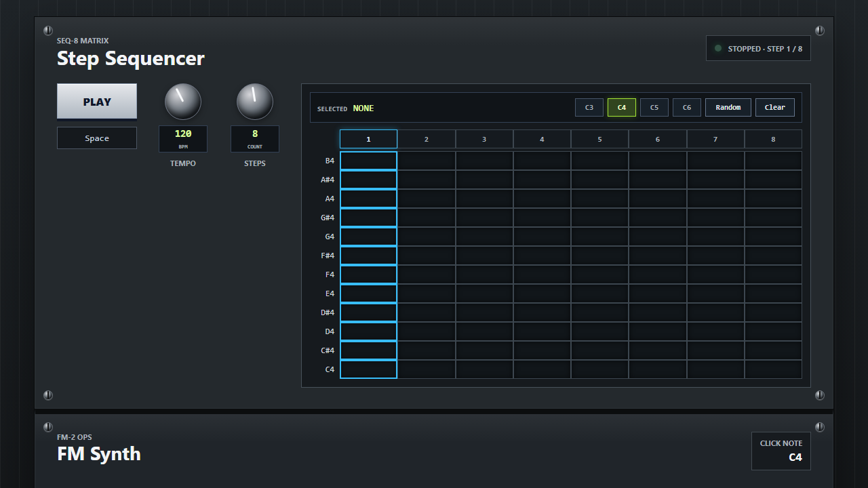Image resolution: width=868 pixels, height=488 pixels.
Task: Click the TEMPO knob
Action: [x=183, y=102]
